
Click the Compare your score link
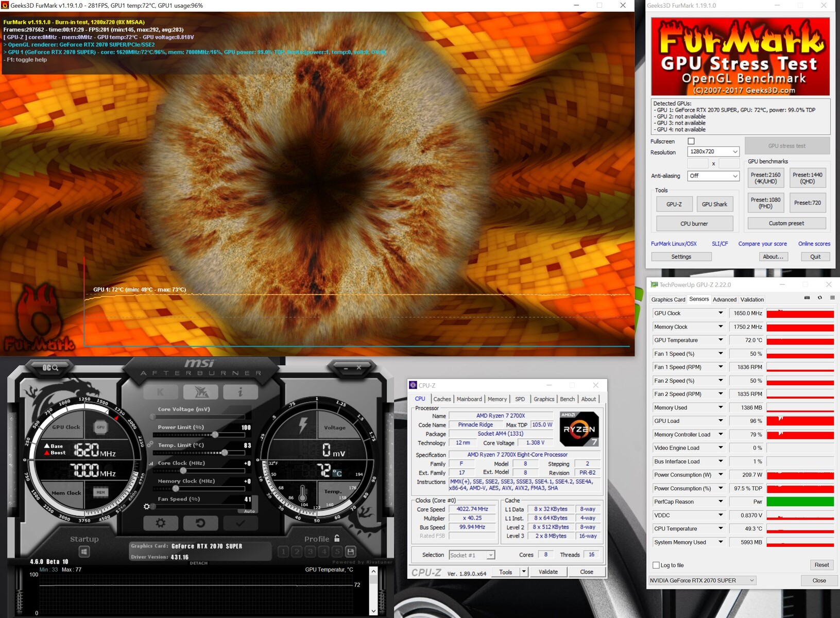(762, 244)
